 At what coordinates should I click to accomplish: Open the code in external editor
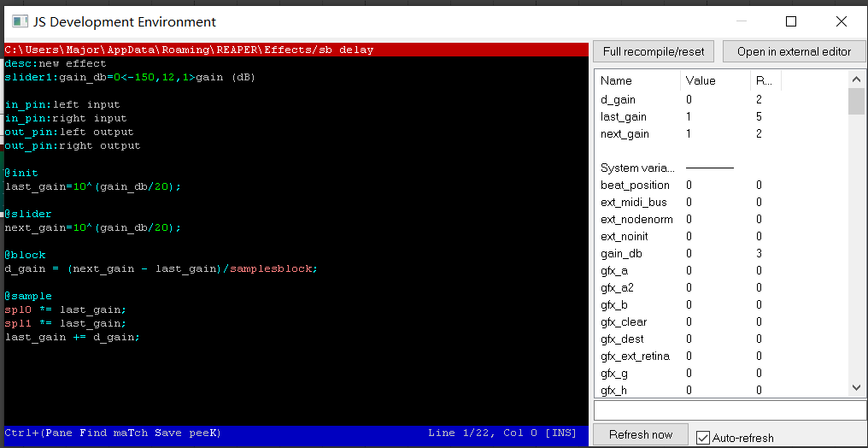tap(794, 51)
